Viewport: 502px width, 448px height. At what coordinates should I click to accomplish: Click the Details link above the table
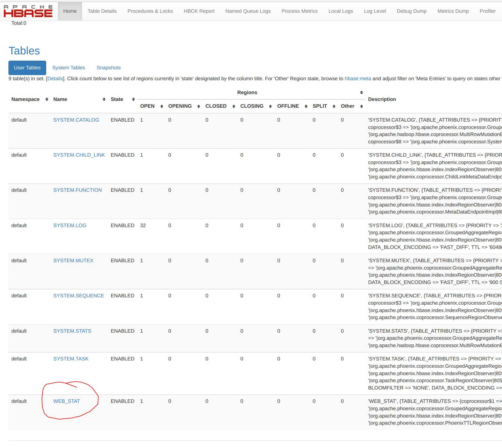point(55,79)
